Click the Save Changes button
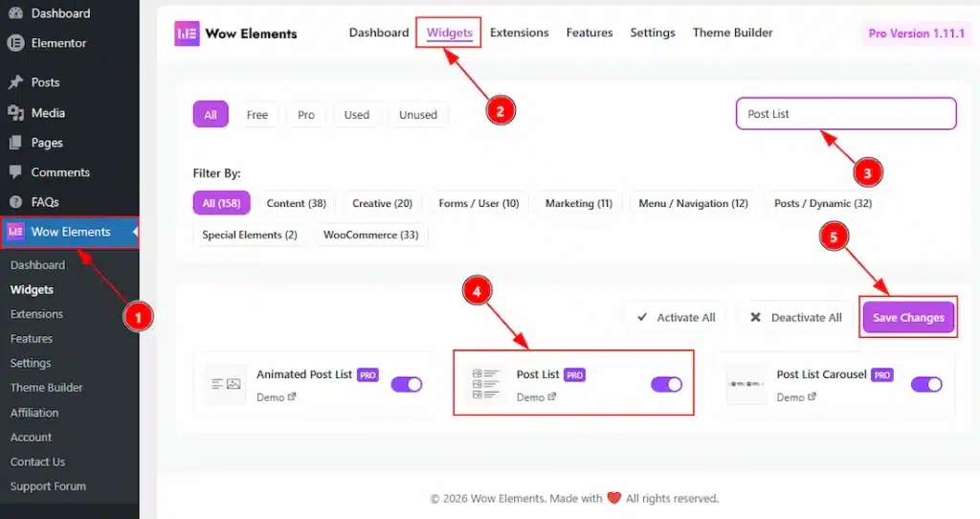The height and width of the screenshot is (519, 980). pos(909,318)
